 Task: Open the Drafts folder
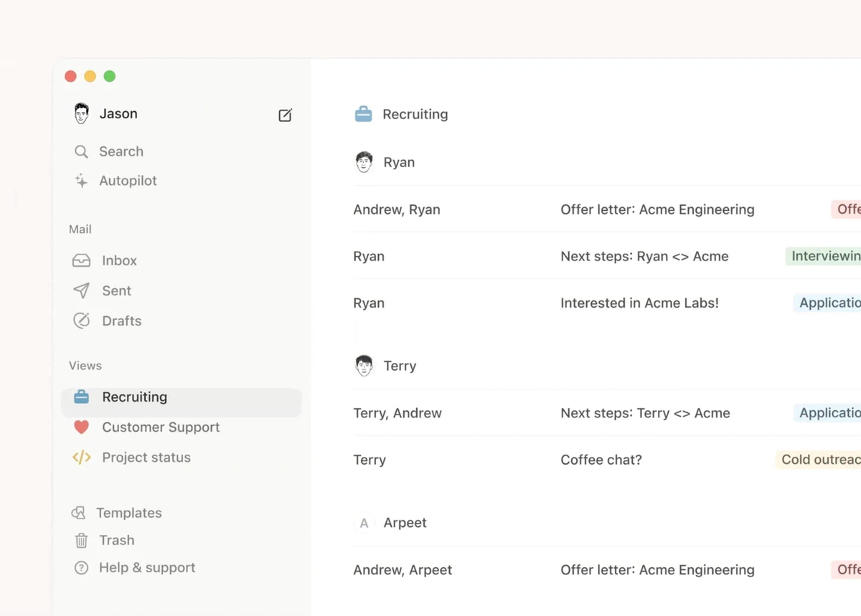[121, 321]
